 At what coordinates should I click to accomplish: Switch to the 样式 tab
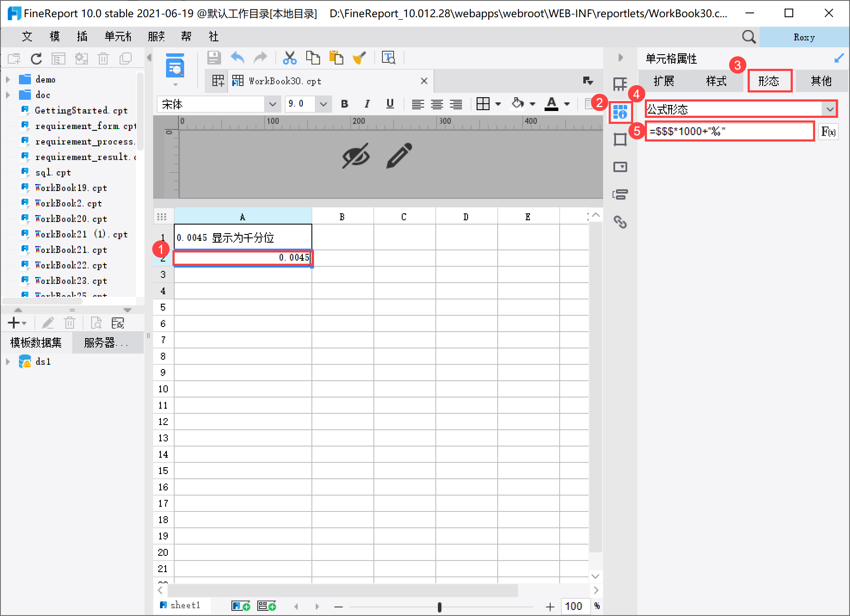tap(716, 81)
